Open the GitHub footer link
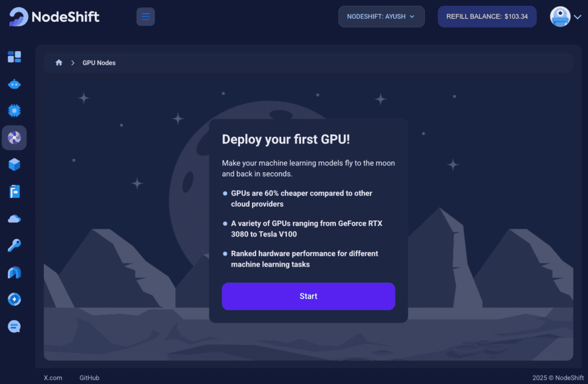The image size is (588, 384). click(89, 378)
